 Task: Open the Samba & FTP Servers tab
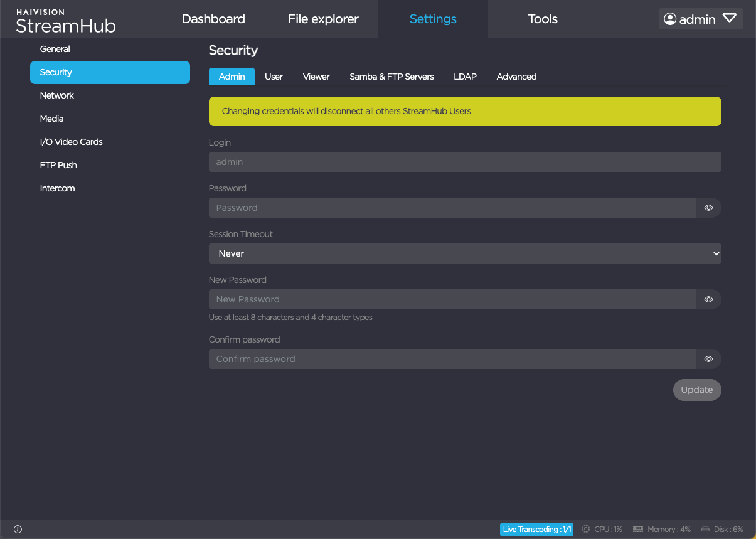pyautogui.click(x=391, y=77)
